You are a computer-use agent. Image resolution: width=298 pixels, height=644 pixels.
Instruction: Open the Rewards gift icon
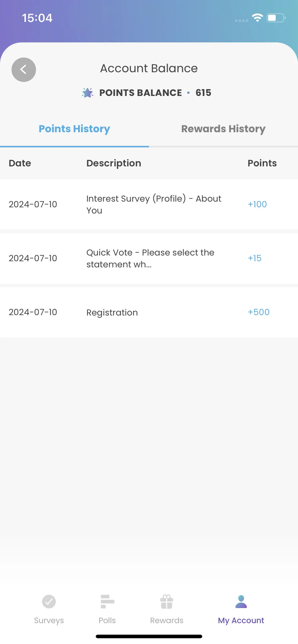coord(167,602)
